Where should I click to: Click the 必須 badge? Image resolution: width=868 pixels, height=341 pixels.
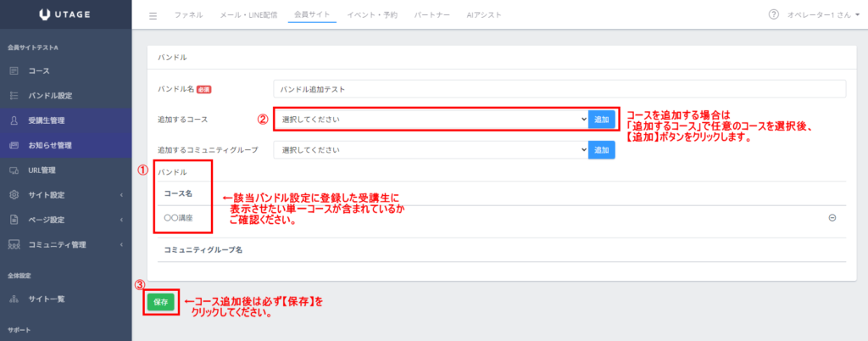click(x=204, y=88)
